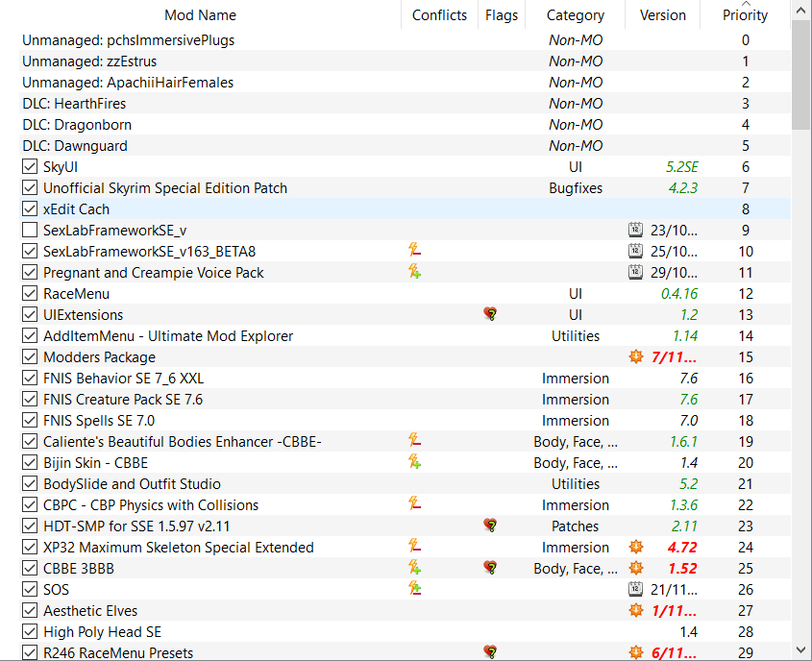Screen dimensions: 812x661
Task: Click the update-available icon for Modders Package
Action: (636, 356)
